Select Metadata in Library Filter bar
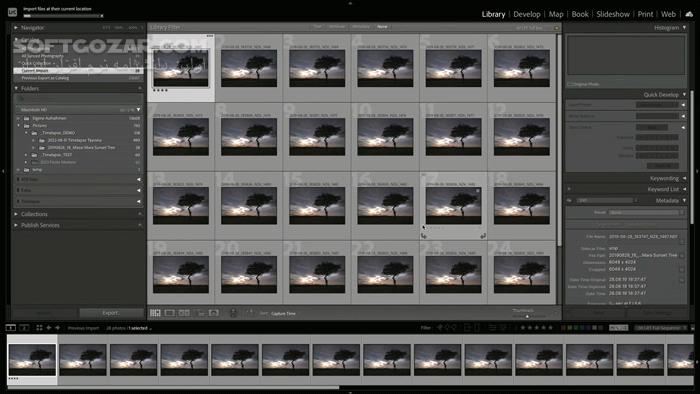Screen dimensions: 700x394 point(361,27)
